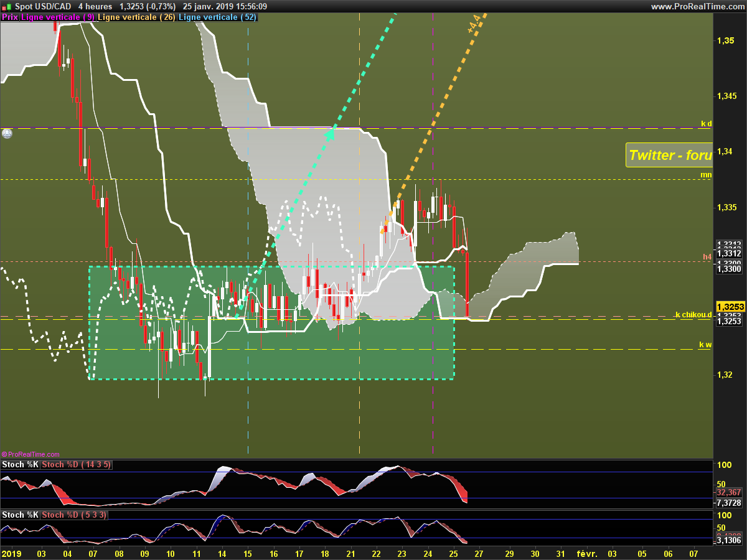Click the 1,32 value on the price axis
This screenshot has width=747, height=560.
[726, 375]
